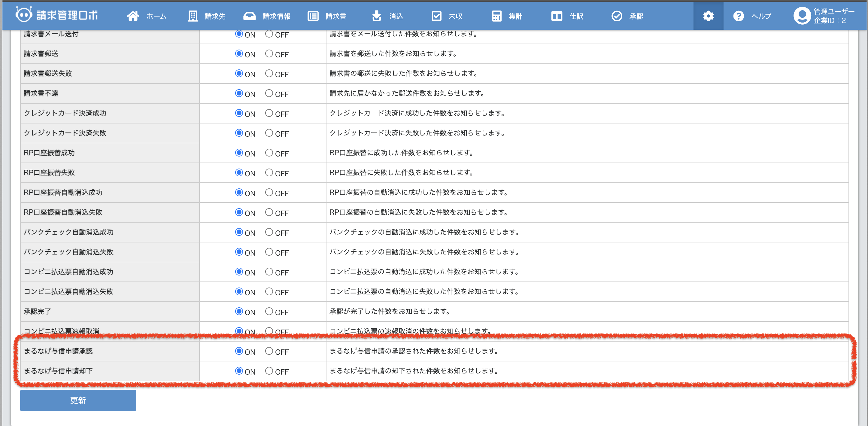Select ON for RP口座振替失敗
This screenshot has width=868, height=426.
pos(239,172)
